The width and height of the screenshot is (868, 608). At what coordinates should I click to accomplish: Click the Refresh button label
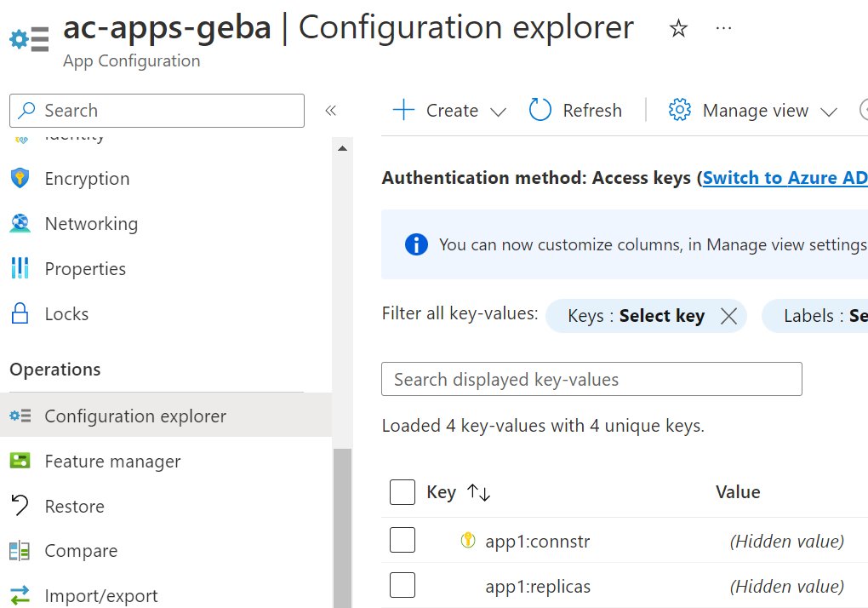(592, 110)
